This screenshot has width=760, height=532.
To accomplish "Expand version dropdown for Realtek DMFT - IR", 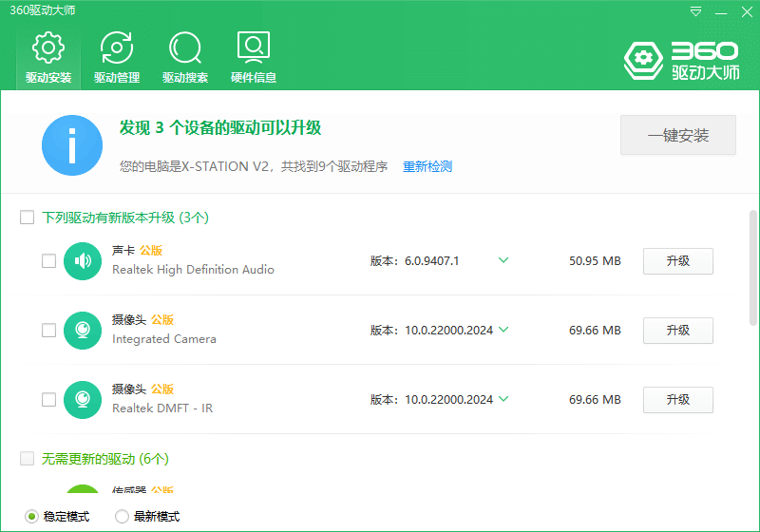I will (x=503, y=399).
